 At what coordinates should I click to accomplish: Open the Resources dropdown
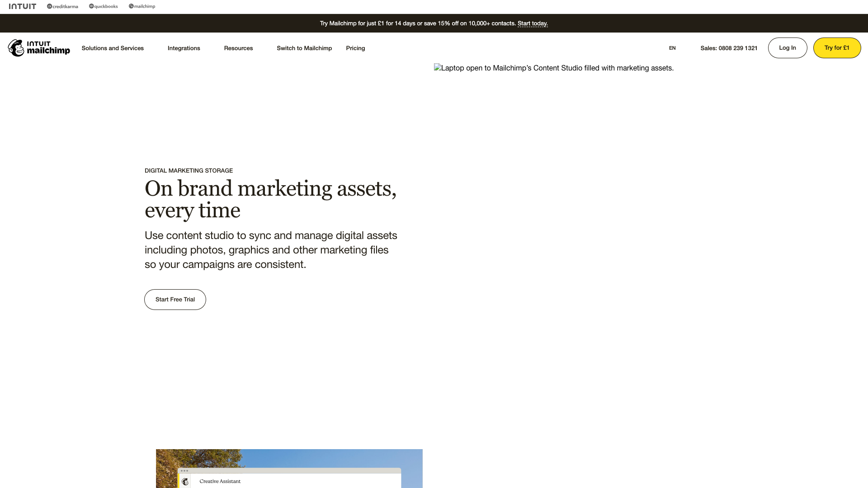(238, 48)
